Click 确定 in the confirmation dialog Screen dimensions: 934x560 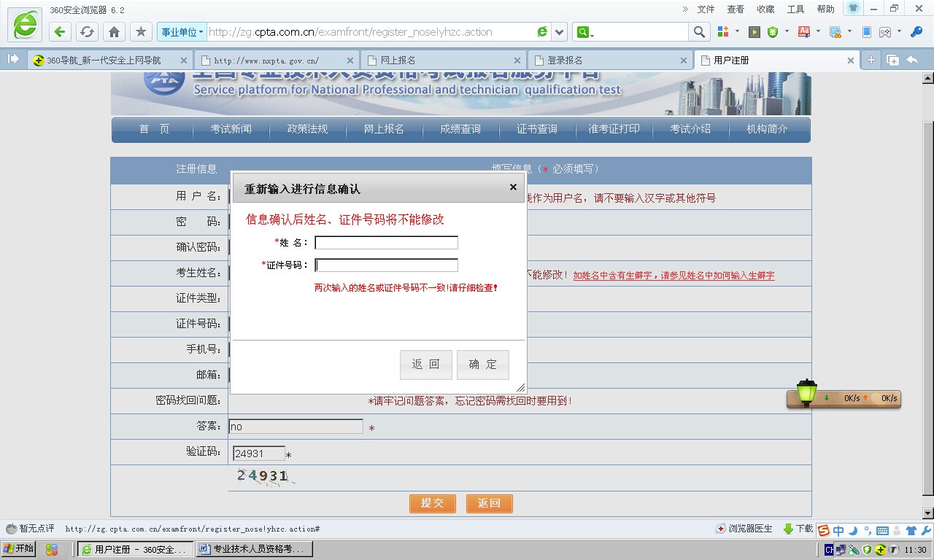(x=483, y=365)
